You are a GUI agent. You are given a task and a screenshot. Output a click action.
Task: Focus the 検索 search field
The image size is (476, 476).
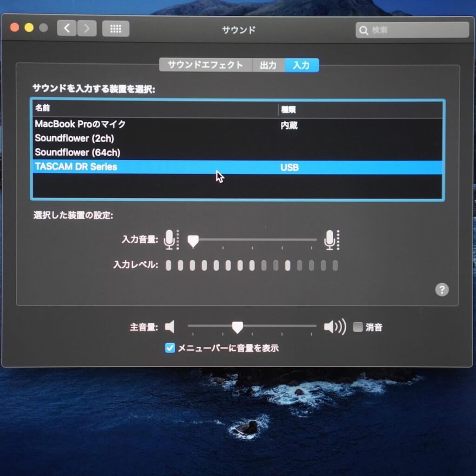412,30
